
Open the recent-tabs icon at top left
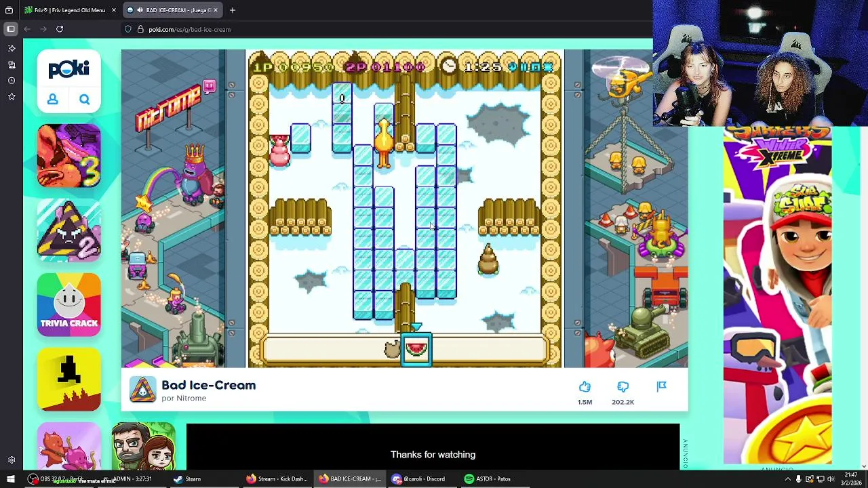tap(9, 10)
